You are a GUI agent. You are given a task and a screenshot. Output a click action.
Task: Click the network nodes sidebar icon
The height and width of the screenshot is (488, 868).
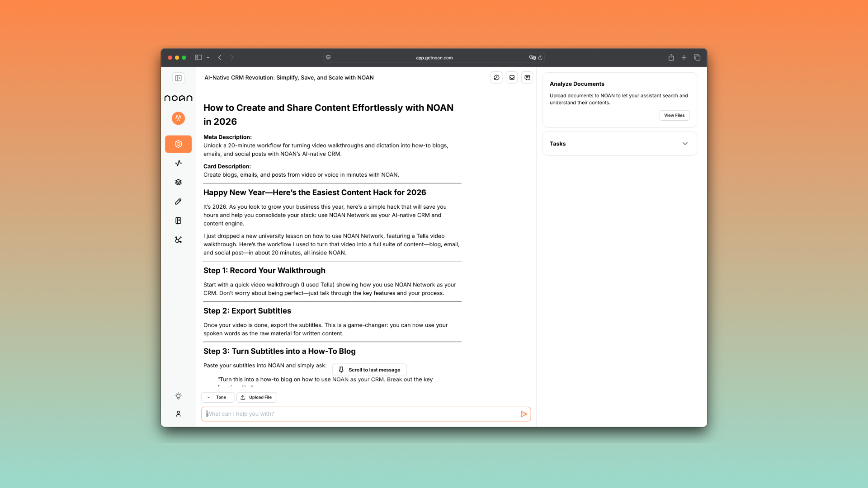[178, 240]
